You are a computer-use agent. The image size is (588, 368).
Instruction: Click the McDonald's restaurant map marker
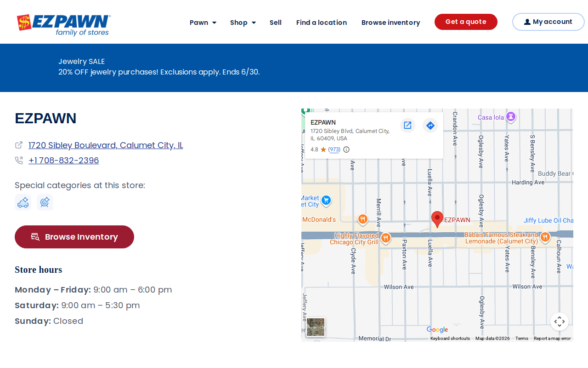[363, 219]
